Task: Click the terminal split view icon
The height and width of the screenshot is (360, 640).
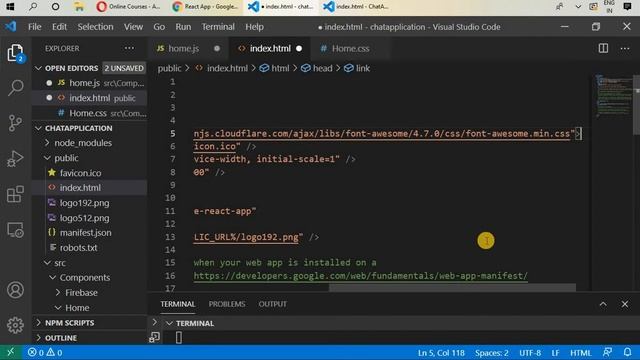Action: click(154, 337)
